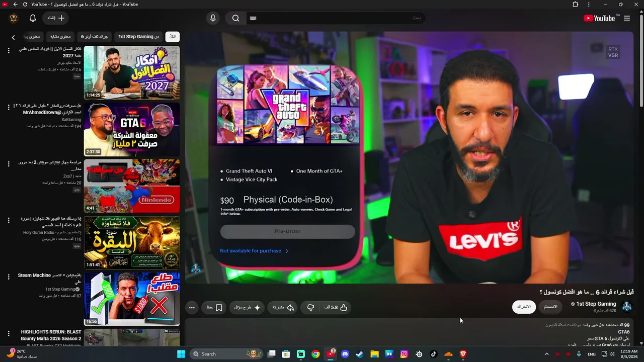
Task: Show hidden system tray icons chevron
Action: pos(546,354)
